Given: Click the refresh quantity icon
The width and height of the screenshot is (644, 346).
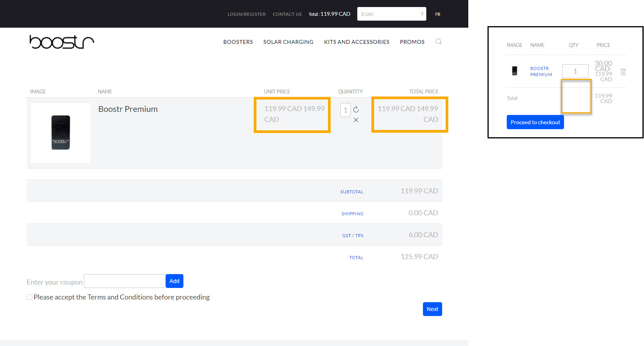Looking at the screenshot, I should (356, 110).
